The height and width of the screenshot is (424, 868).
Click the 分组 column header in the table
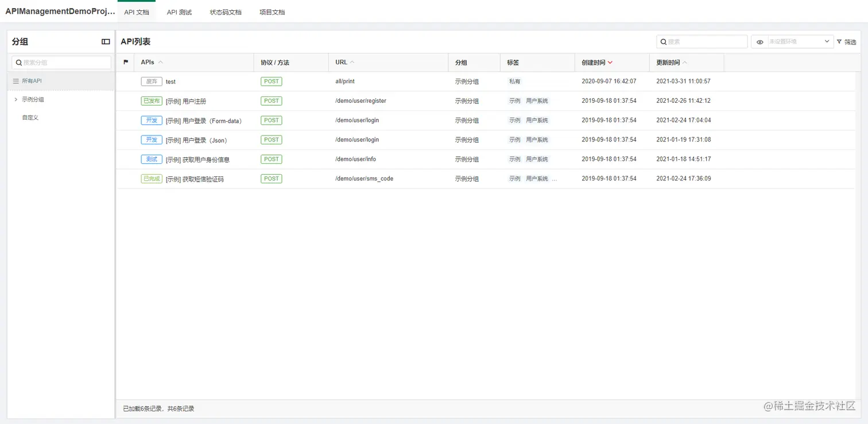click(461, 63)
